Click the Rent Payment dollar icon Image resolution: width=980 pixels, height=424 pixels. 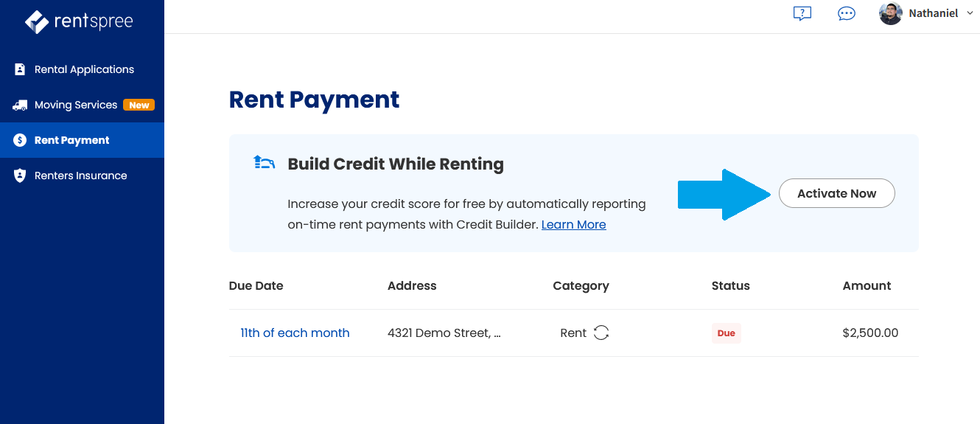20,140
